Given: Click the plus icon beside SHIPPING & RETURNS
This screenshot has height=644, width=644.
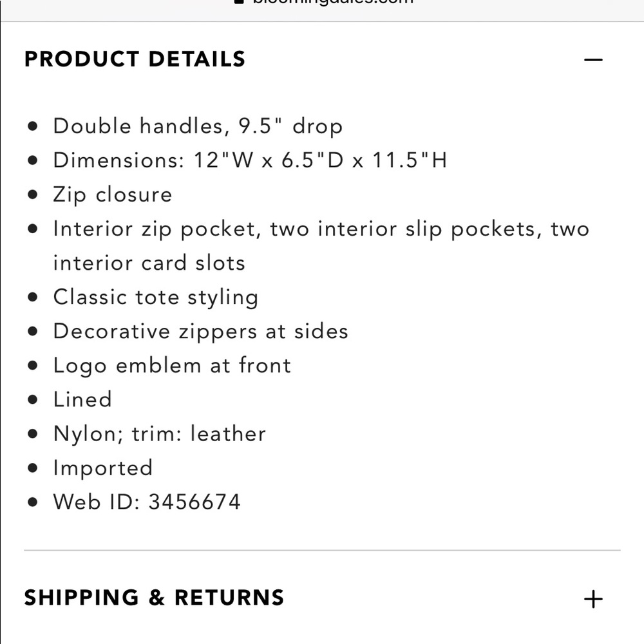Looking at the screenshot, I should coord(593,598).
